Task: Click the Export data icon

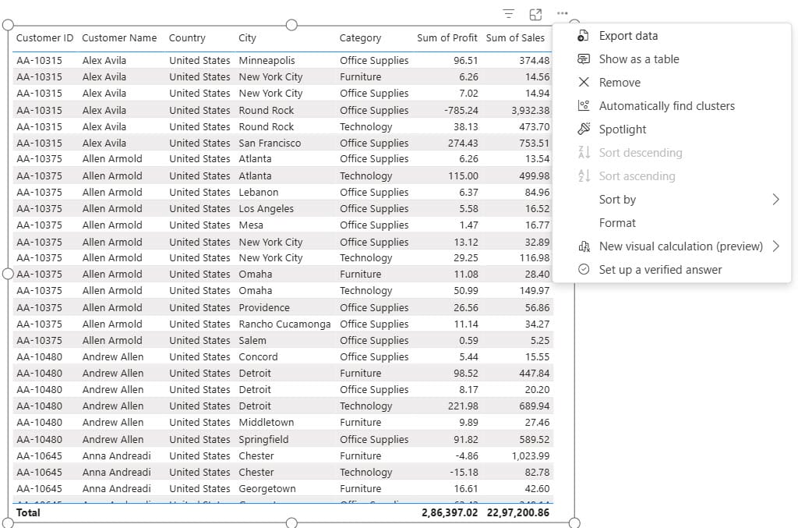Action: (x=584, y=36)
